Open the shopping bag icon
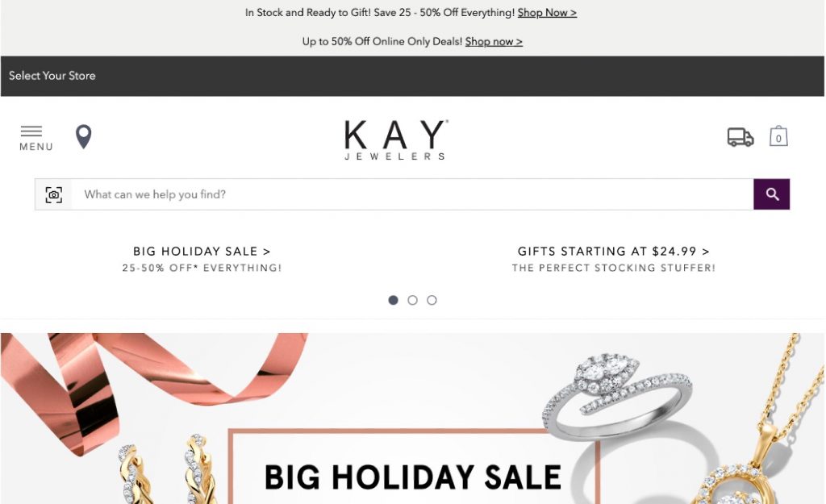Image resolution: width=826 pixels, height=504 pixels. (x=778, y=135)
